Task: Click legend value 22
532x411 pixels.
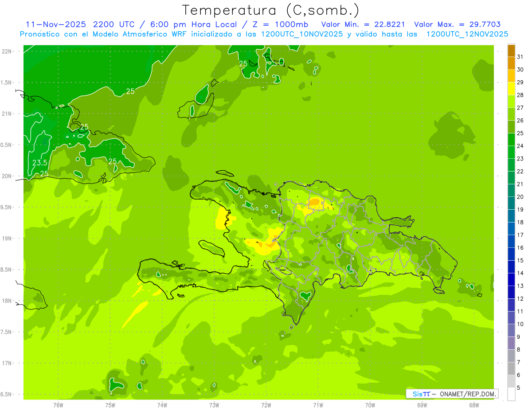Action: point(520,171)
